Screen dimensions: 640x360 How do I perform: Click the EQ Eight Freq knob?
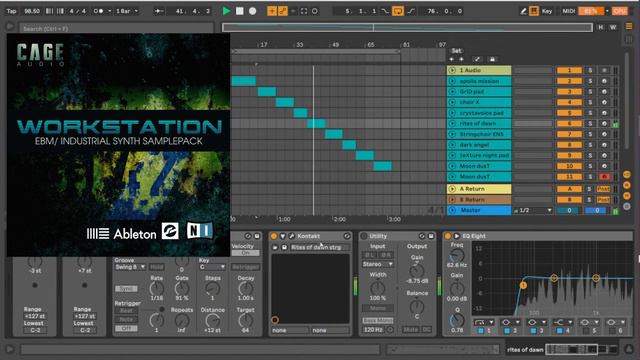(457, 256)
